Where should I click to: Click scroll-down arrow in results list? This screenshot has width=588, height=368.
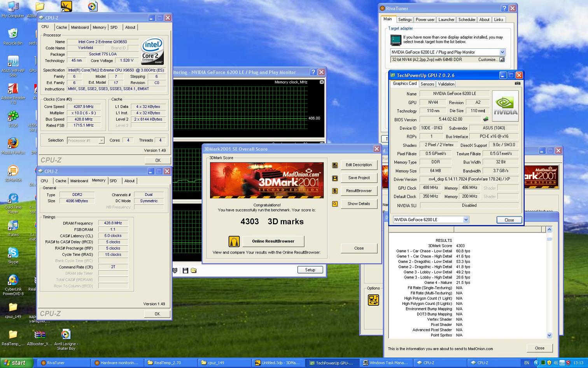[549, 335]
